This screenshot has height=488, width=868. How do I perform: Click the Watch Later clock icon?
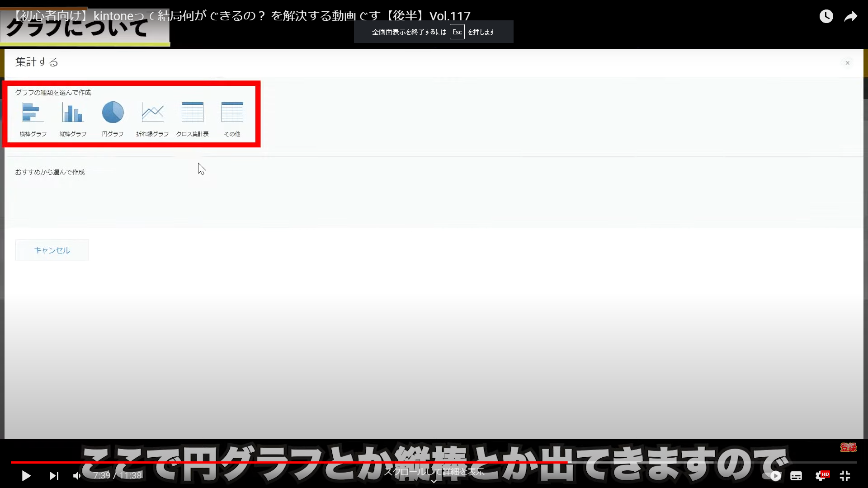[826, 17]
